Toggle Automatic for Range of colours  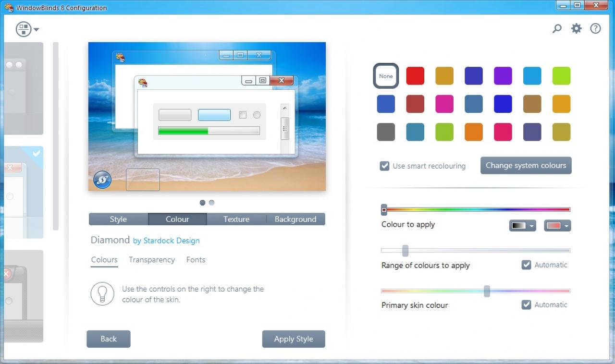pos(526,265)
